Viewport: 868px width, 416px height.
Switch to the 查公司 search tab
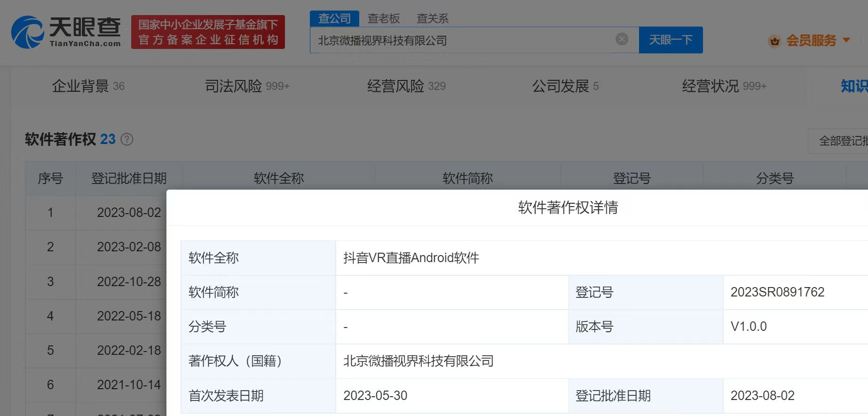coord(334,18)
